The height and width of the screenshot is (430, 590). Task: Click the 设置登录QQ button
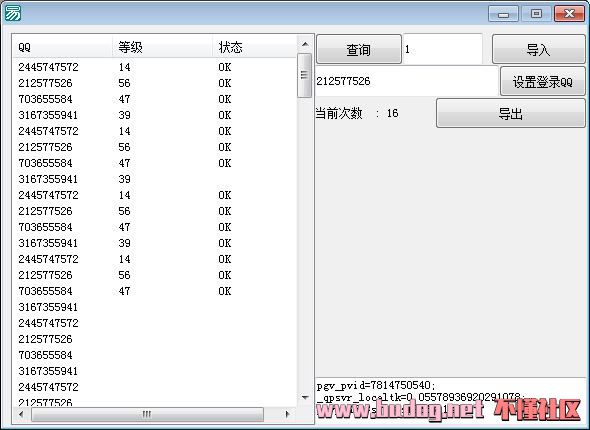click(x=543, y=82)
